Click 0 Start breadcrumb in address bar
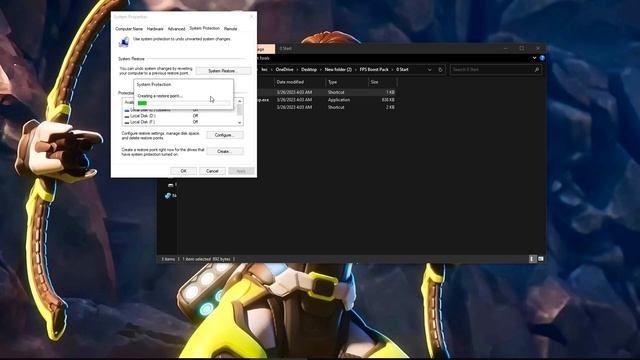Image resolution: width=640 pixels, height=360 pixels. [402, 70]
